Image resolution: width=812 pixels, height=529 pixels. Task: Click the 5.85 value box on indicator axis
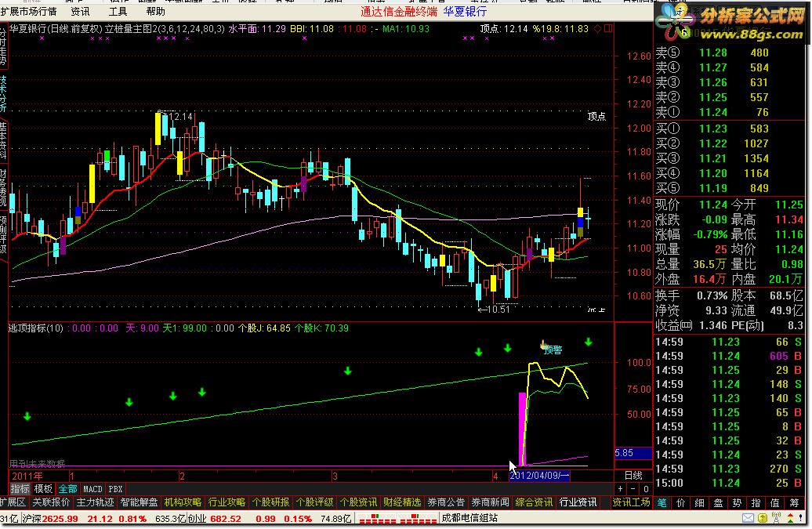point(633,454)
